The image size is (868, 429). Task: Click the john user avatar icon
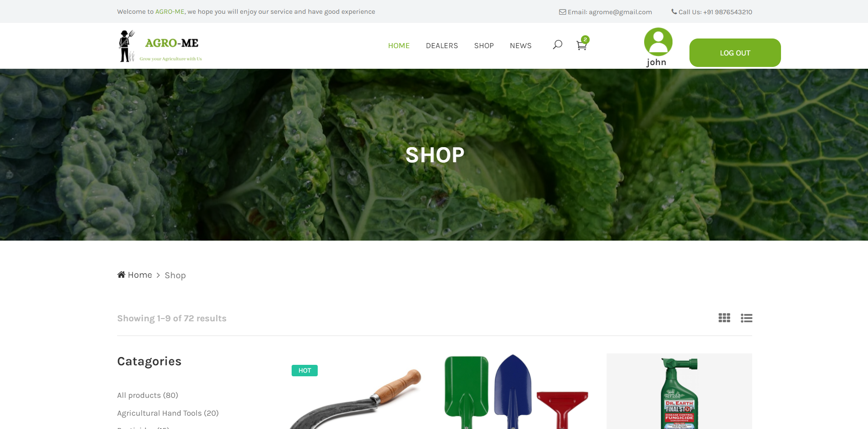click(658, 42)
